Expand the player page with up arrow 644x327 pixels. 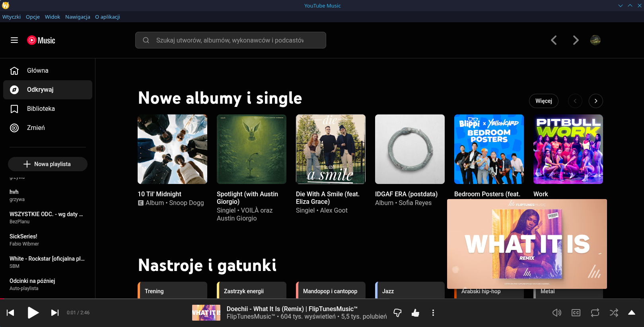631,313
